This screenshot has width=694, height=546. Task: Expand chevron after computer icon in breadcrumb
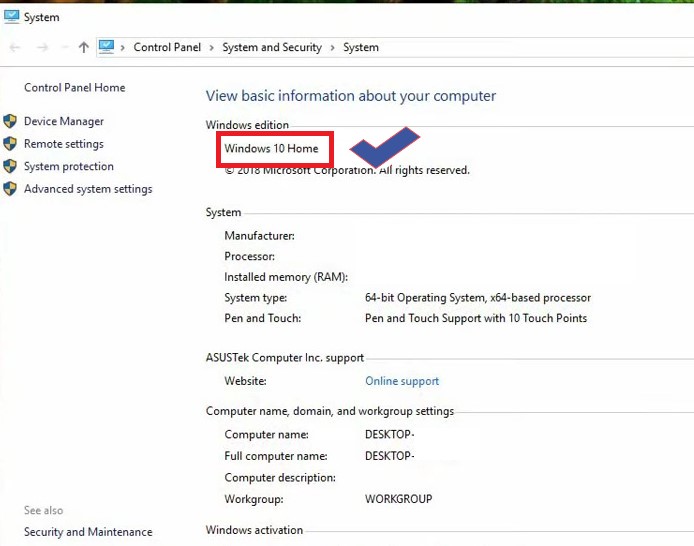click(x=123, y=48)
